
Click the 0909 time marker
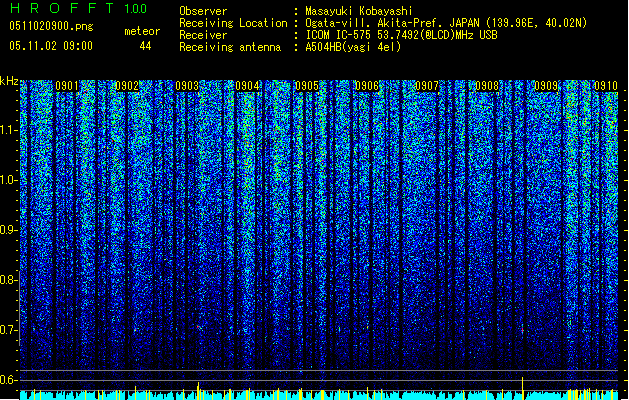tap(546, 86)
